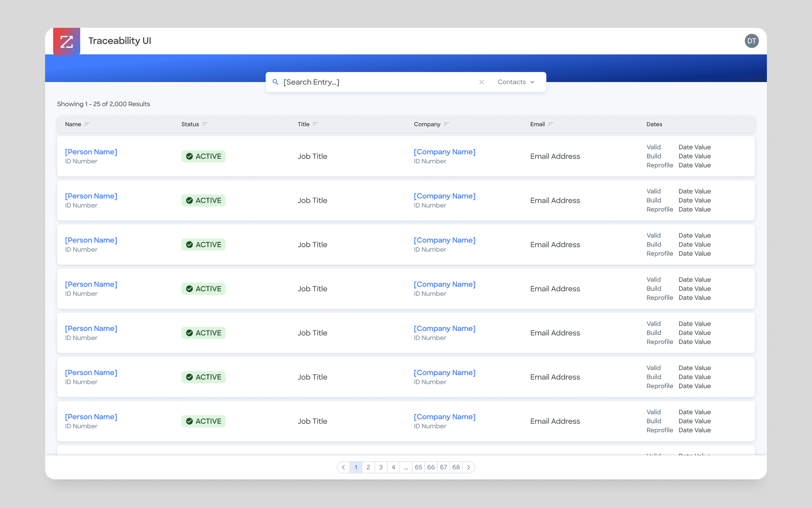812x508 pixels.
Task: Open third row Person Name link
Action: pos(91,240)
